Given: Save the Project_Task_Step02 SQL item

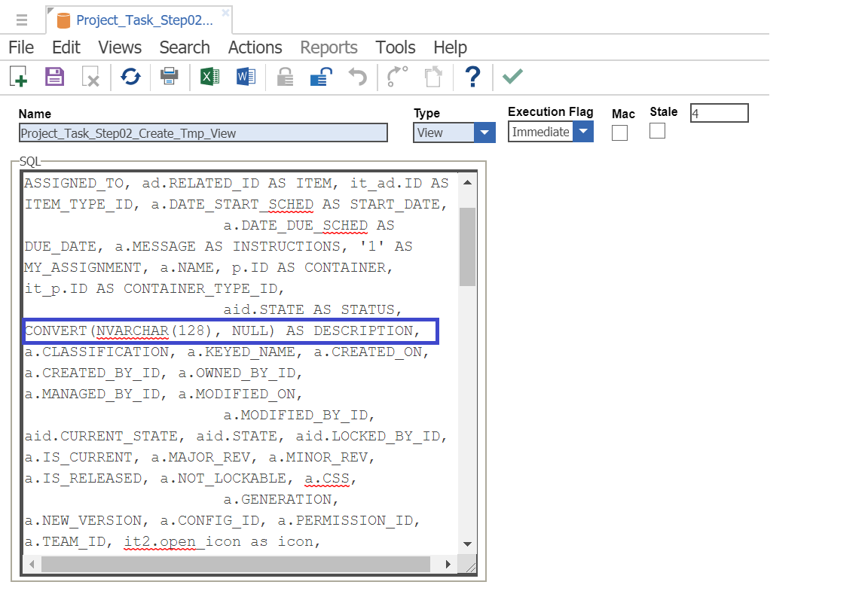Looking at the screenshot, I should click(54, 76).
